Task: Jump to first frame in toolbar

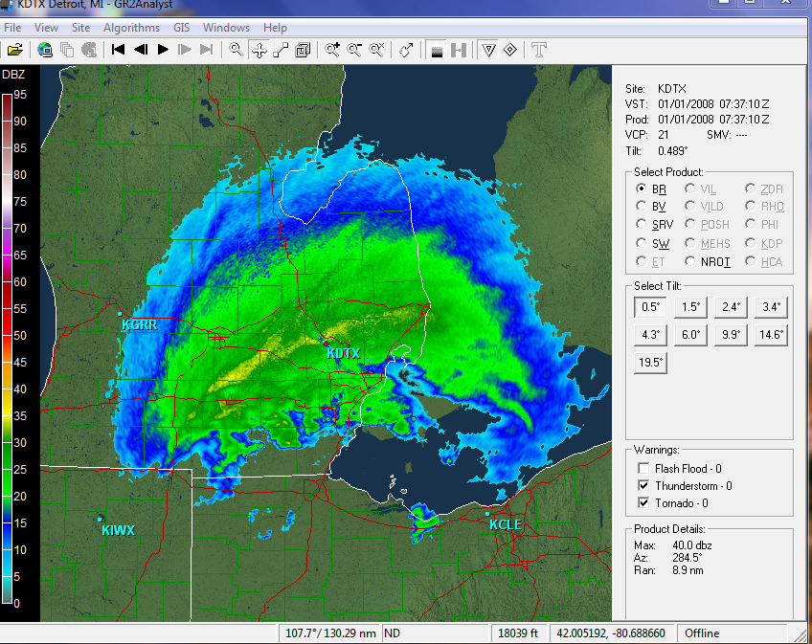Action: pos(119,49)
